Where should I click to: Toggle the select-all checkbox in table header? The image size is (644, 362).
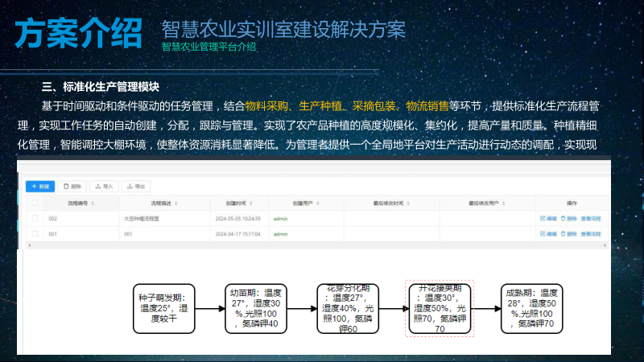[x=35, y=204]
